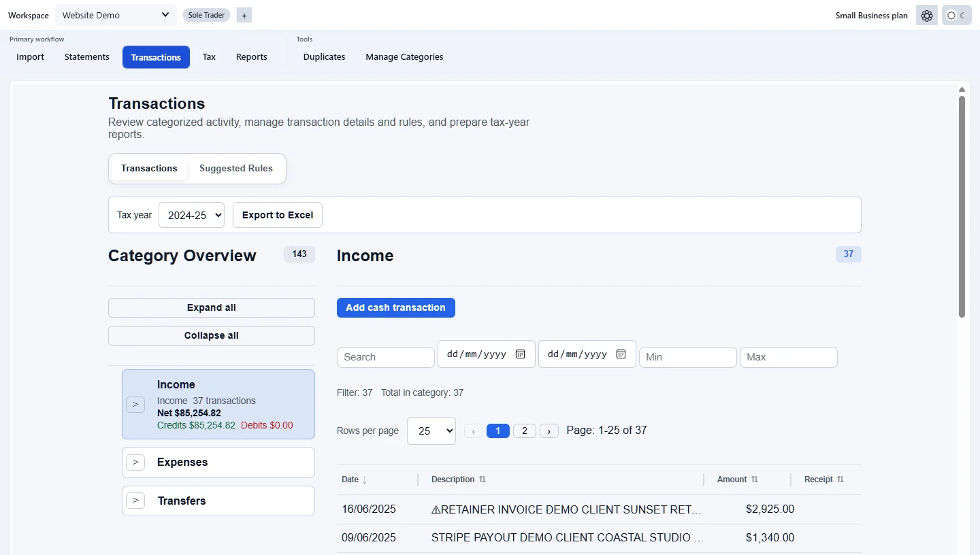This screenshot has height=555, width=980.
Task: Switch to Suggested Rules sub-tab
Action: [236, 169]
